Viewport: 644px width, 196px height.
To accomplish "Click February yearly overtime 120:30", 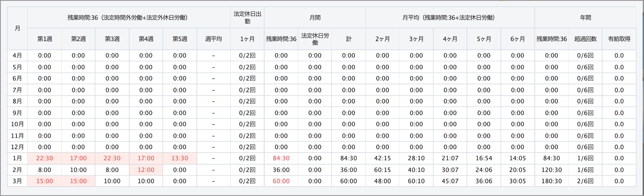I will click(552, 170).
